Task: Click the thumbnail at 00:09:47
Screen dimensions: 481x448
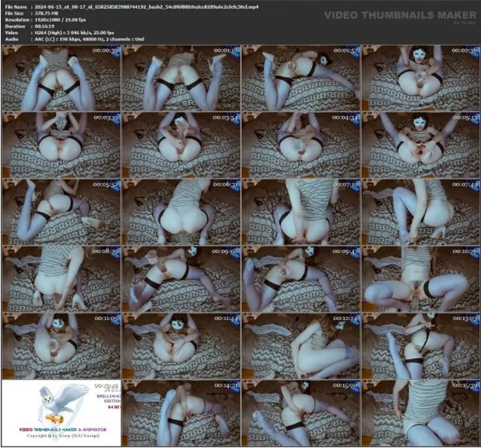Action: [x=301, y=279]
